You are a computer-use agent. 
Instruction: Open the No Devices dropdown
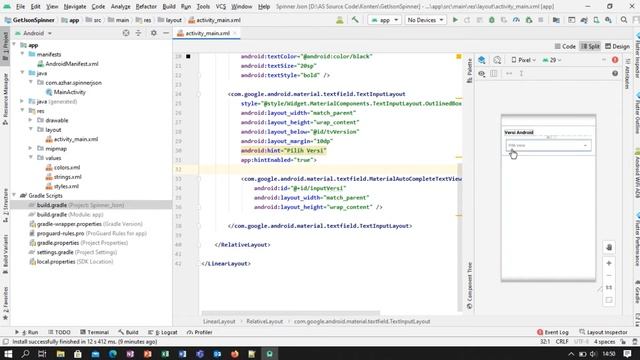[x=425, y=20]
